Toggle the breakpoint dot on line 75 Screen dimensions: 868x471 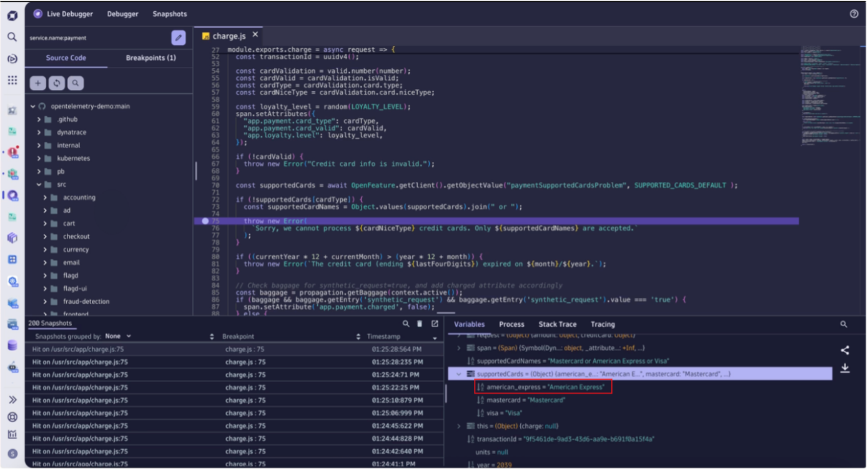click(205, 220)
